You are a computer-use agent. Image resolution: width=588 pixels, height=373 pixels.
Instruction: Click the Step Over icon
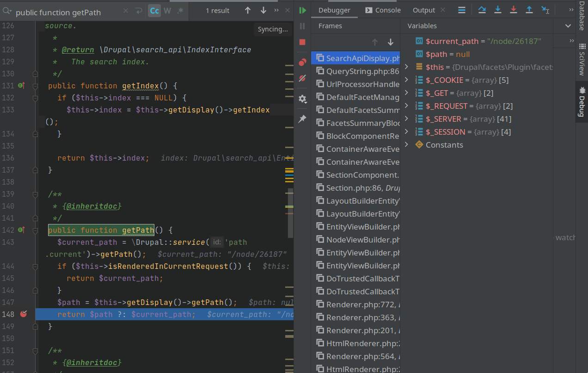pyautogui.click(x=482, y=10)
